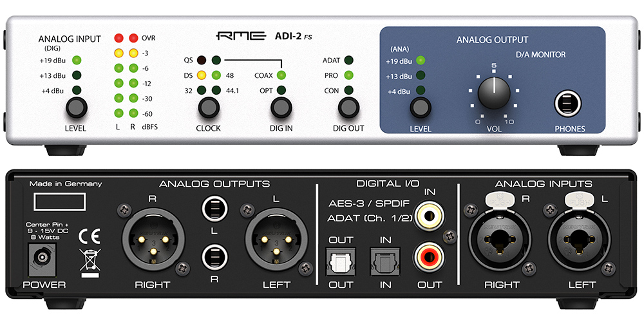Click the DS yellow clock LED
The width and height of the screenshot is (644, 322).
pos(201,75)
